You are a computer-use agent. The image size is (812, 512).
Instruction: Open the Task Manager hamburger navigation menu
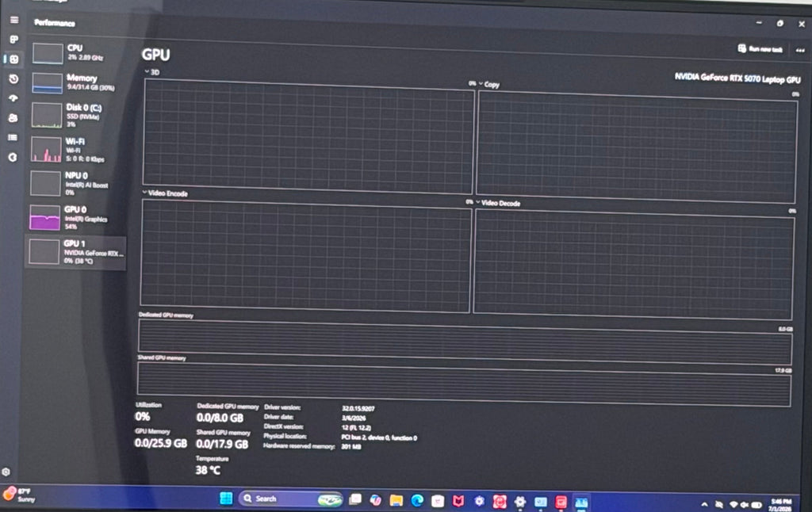coord(14,20)
